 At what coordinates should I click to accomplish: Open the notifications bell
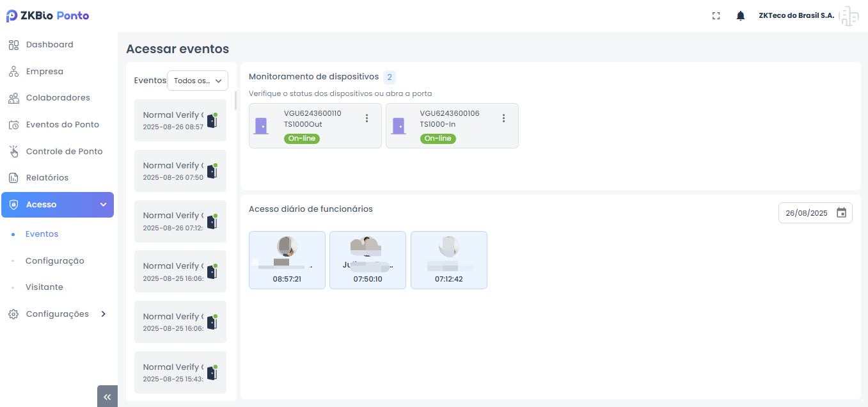741,16
